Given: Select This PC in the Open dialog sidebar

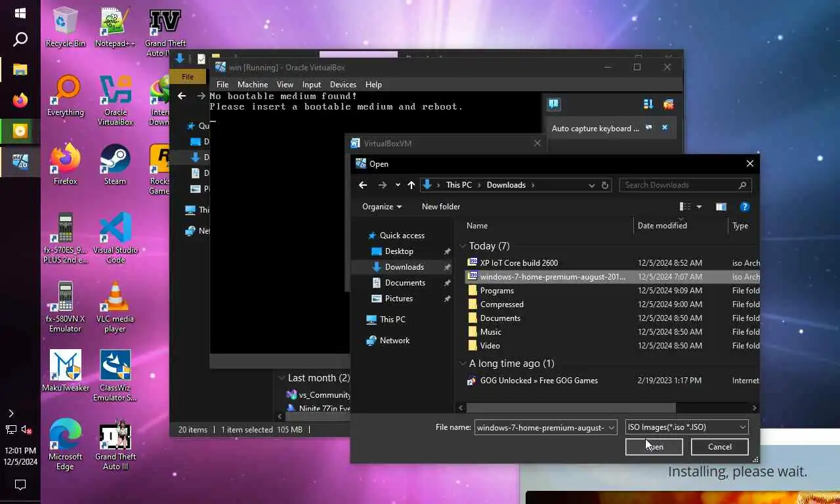Looking at the screenshot, I should [x=392, y=320].
